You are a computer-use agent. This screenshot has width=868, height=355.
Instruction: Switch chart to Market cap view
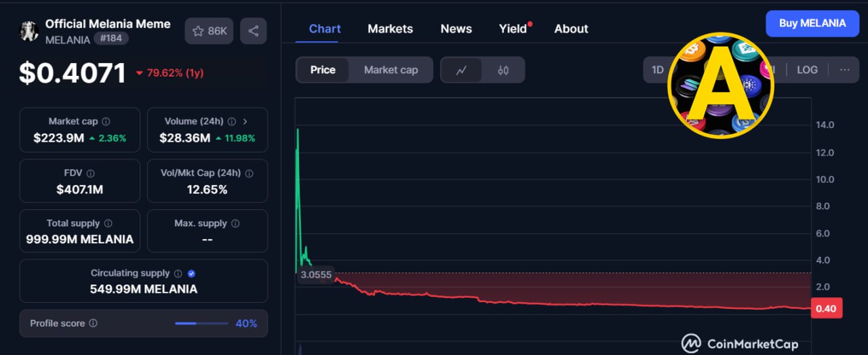(391, 70)
